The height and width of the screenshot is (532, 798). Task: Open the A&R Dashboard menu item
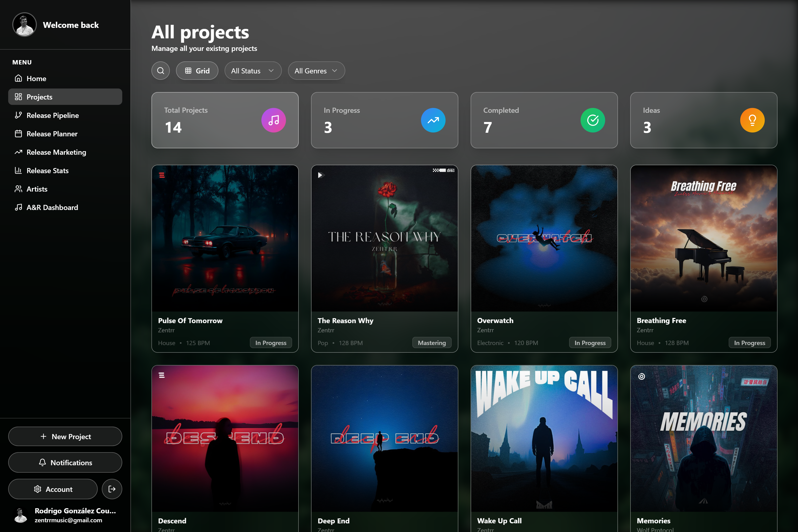pyautogui.click(x=65, y=207)
